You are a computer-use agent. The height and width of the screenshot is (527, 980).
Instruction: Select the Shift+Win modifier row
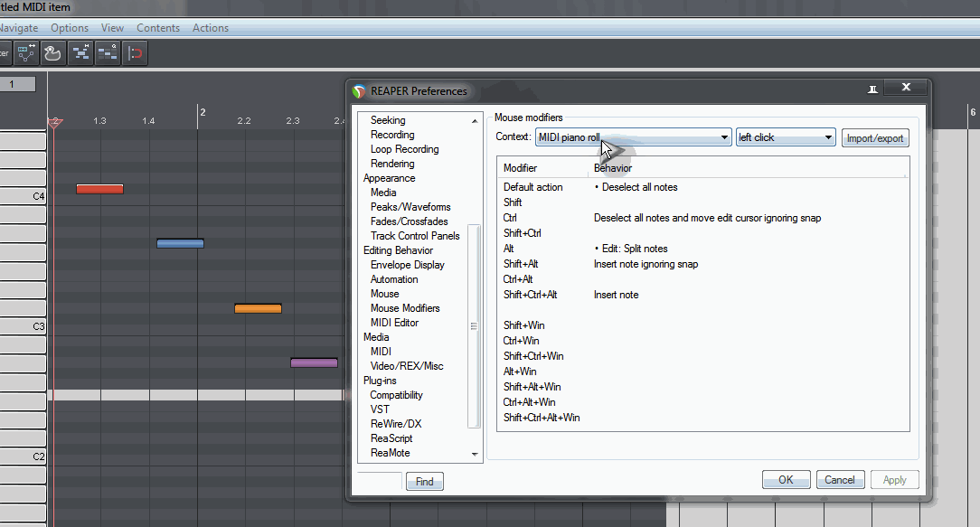[x=703, y=325]
